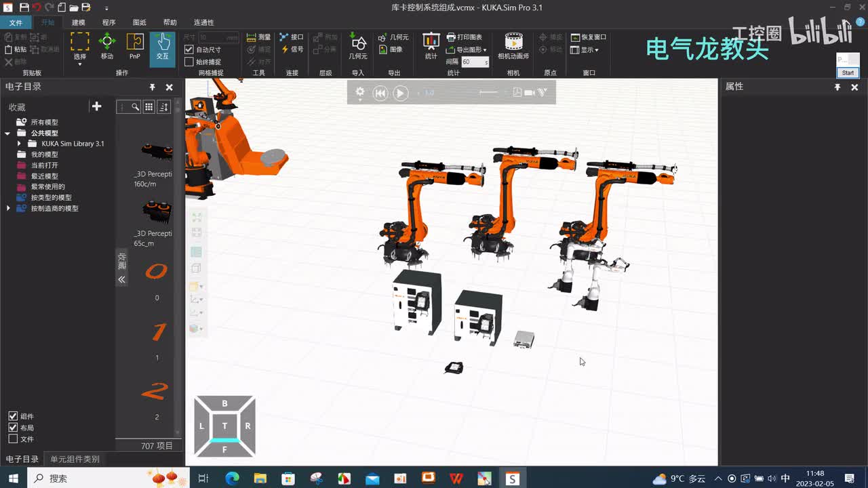This screenshot has height=488, width=868.
Task: Pin the 电子目录 panel
Action: point(153,87)
